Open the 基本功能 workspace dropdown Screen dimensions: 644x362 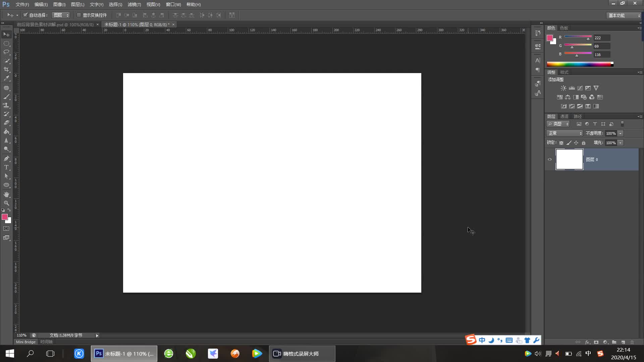(624, 15)
